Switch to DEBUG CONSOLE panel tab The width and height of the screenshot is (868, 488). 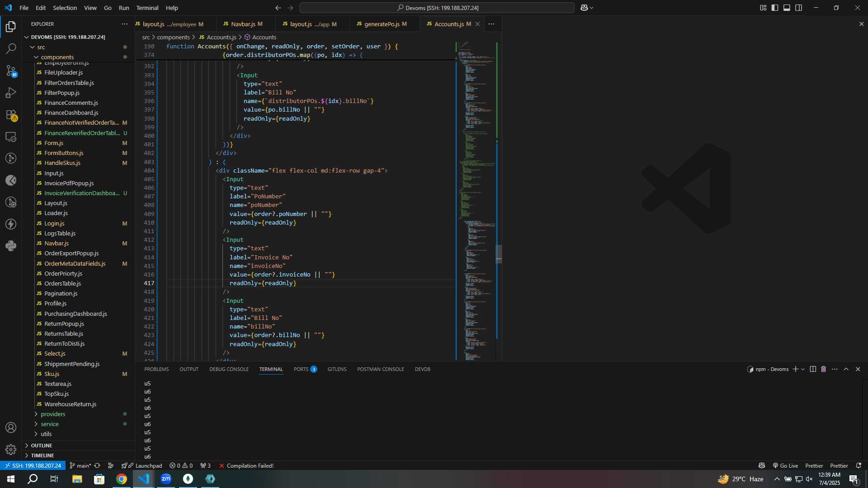coord(229,369)
